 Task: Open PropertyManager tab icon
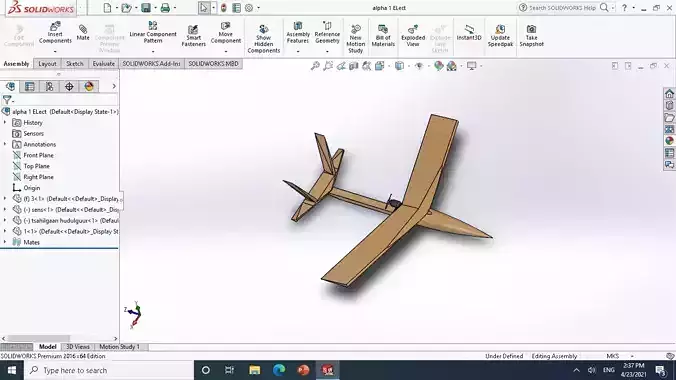point(29,86)
